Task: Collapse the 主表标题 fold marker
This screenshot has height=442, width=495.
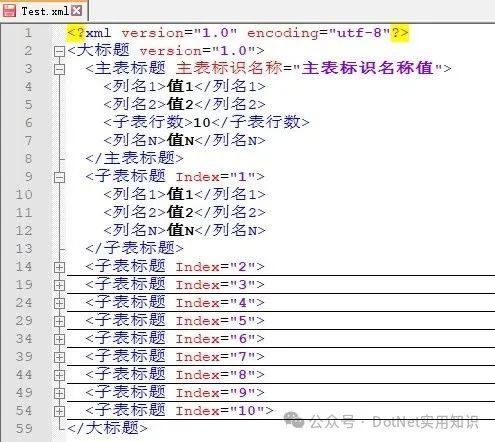Action: point(59,69)
